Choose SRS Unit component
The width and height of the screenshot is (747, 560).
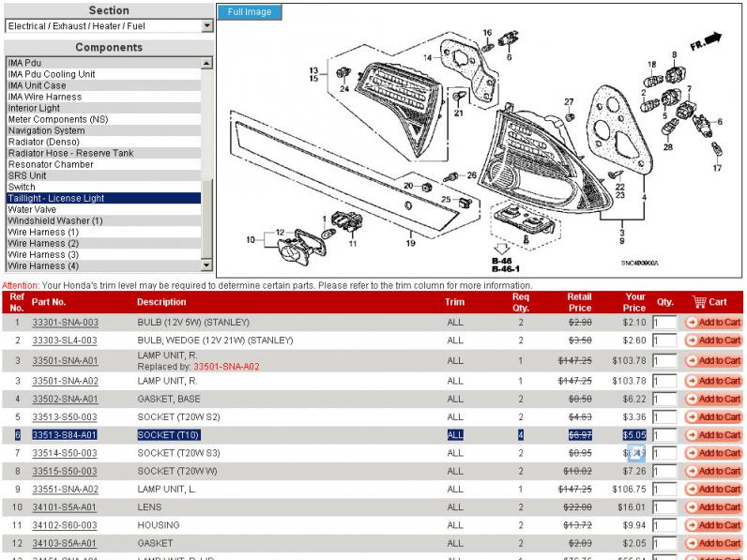click(x=103, y=175)
